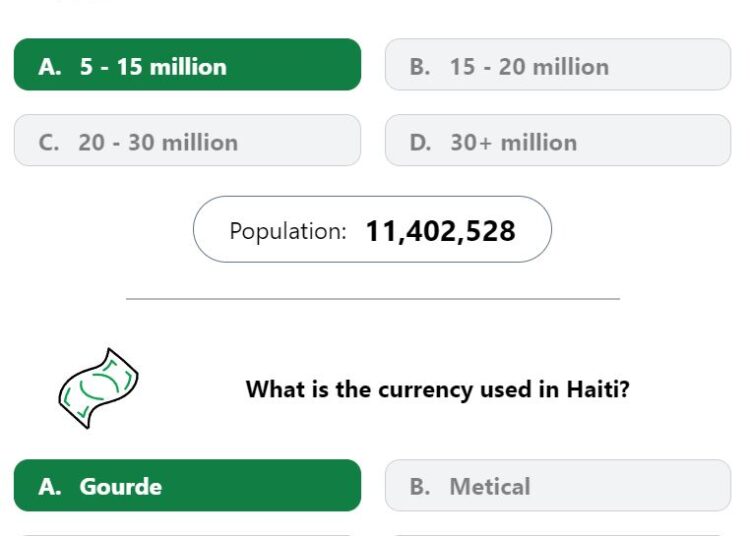Click the "B." letter on the Metical answer

point(419,487)
